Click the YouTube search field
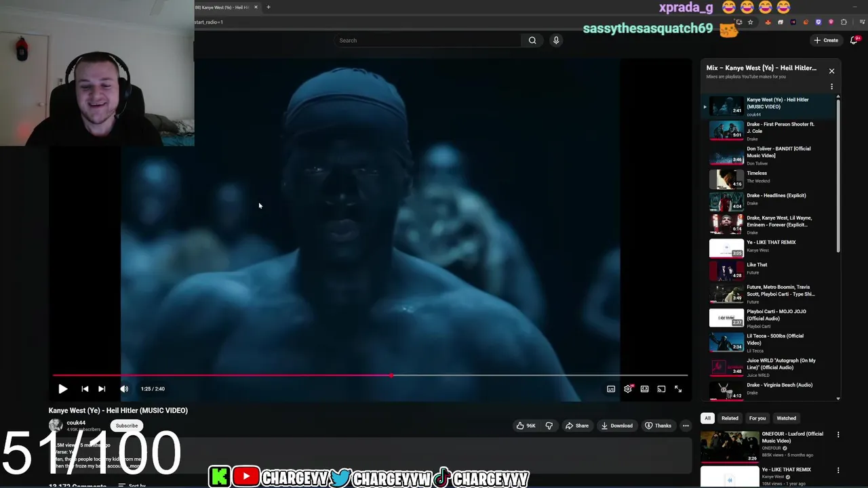 [429, 41]
